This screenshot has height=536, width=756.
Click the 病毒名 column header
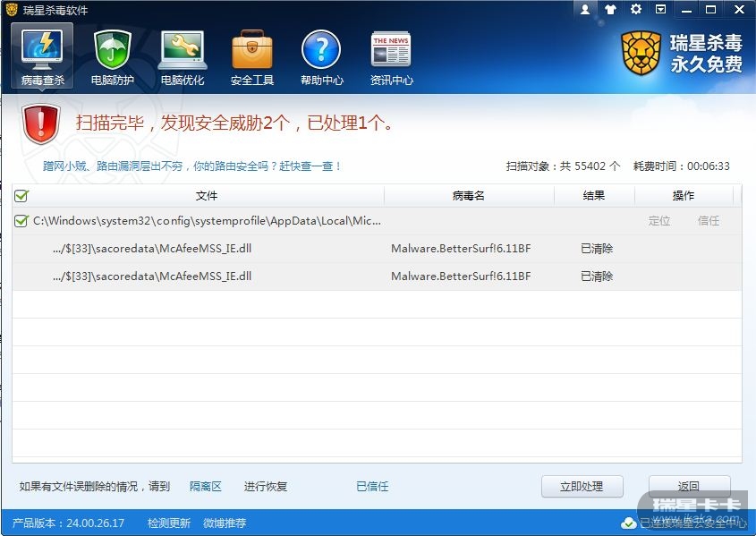point(468,196)
